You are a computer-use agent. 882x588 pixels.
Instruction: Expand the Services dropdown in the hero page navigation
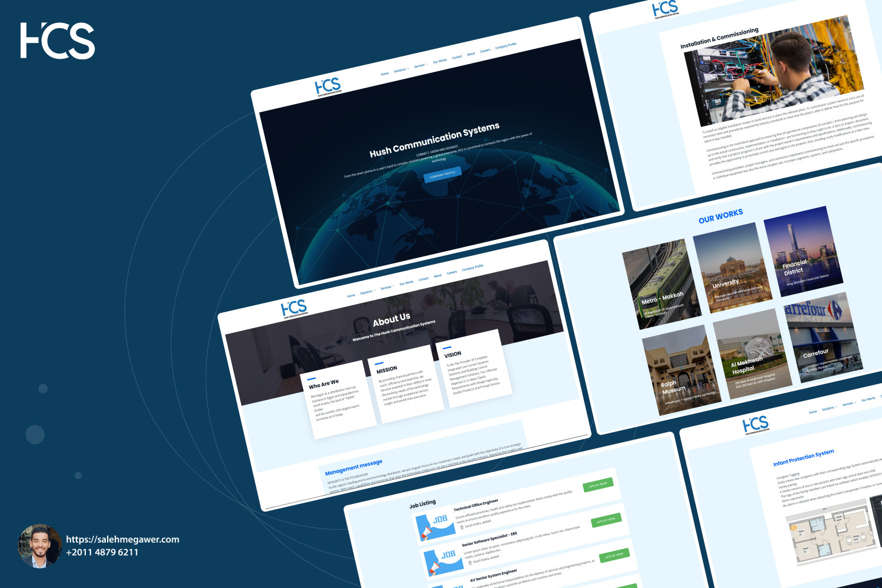tap(420, 65)
